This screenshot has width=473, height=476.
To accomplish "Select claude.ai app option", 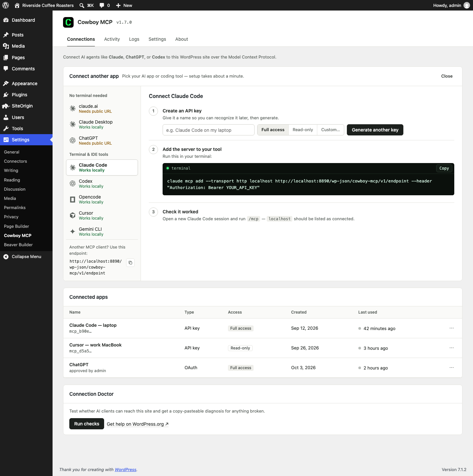I will [102, 108].
